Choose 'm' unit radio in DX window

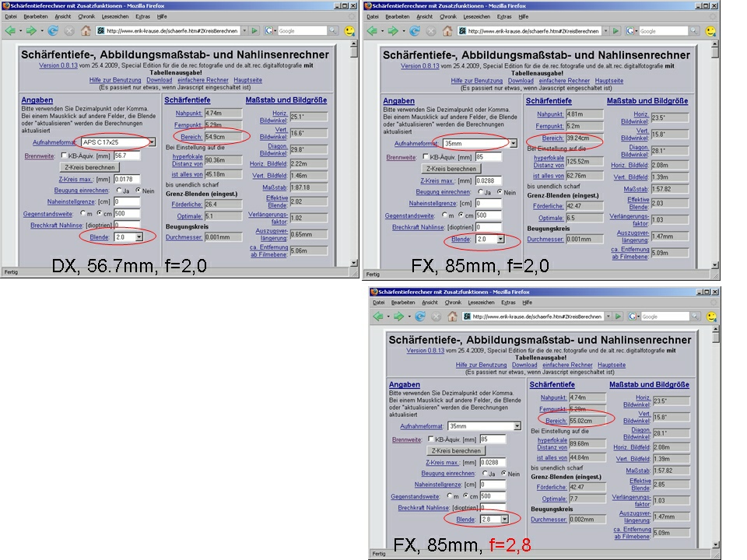(83, 213)
